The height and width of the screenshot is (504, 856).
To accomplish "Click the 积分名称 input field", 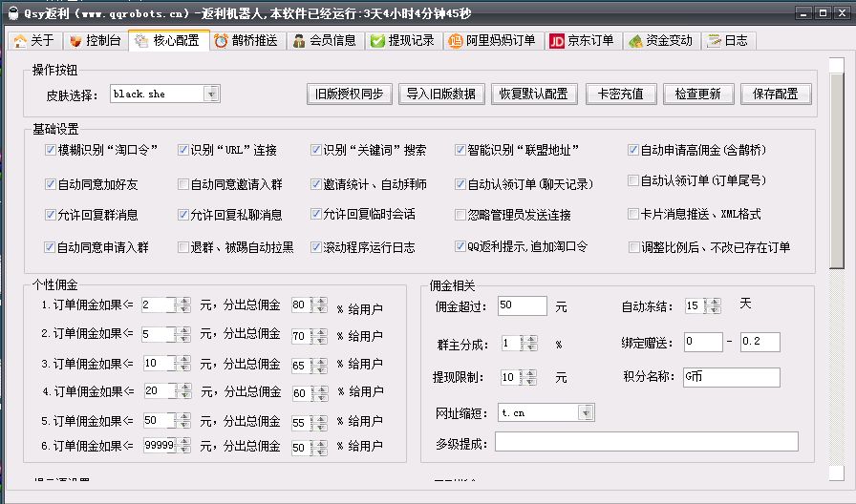I will point(732,377).
